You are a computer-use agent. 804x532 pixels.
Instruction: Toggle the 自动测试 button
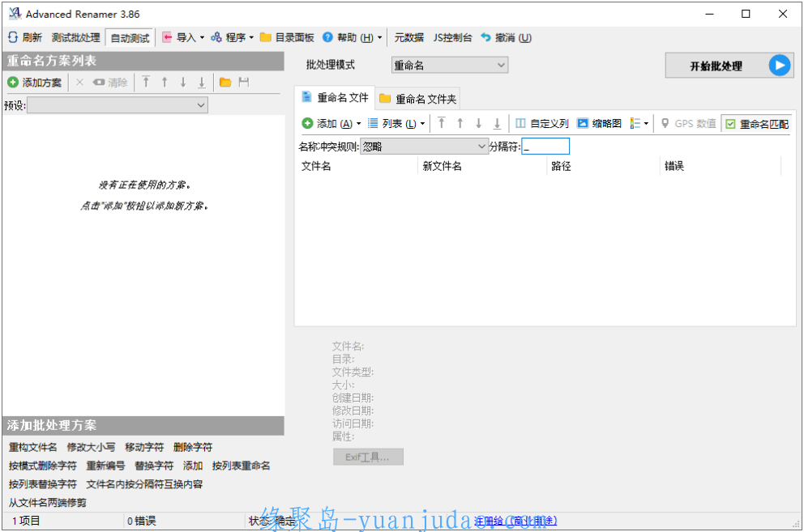pos(130,38)
